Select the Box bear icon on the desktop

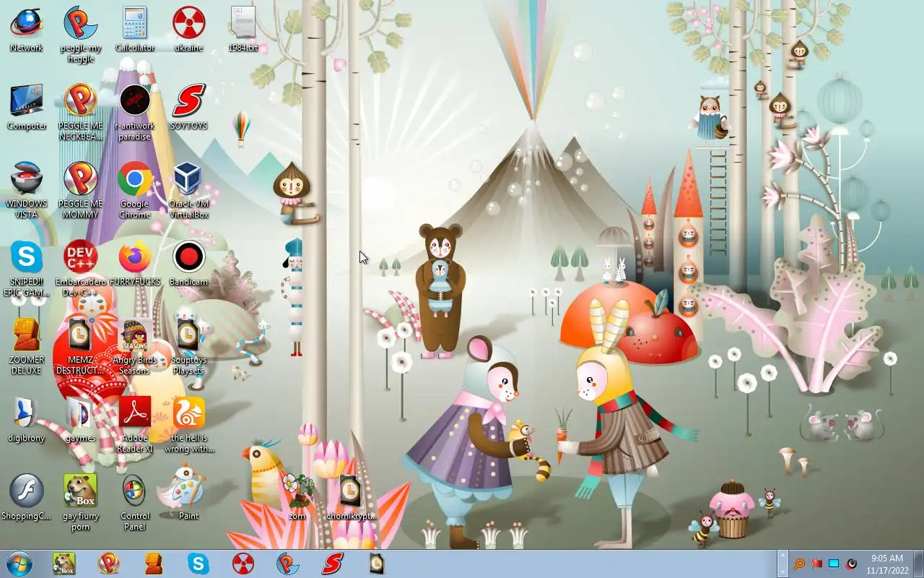pyautogui.click(x=81, y=502)
